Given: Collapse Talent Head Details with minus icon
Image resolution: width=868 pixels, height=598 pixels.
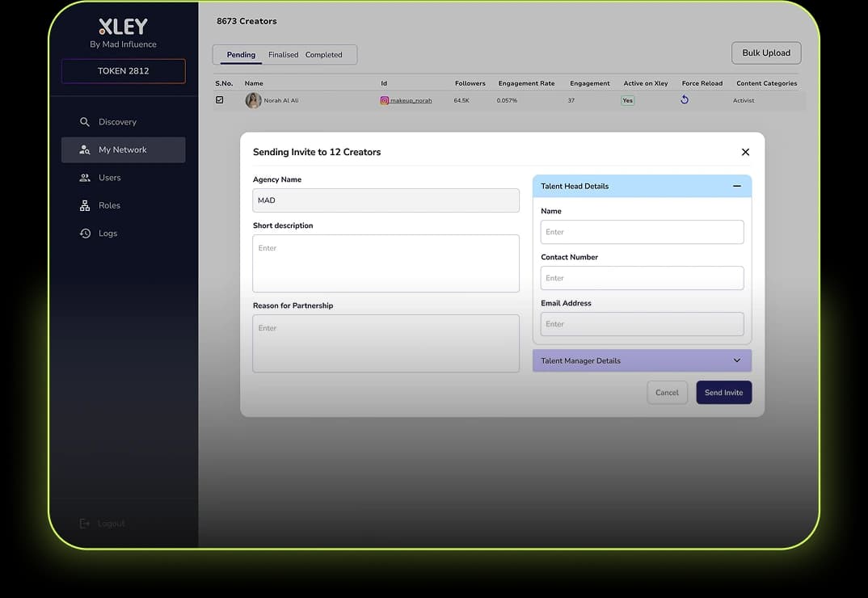Looking at the screenshot, I should point(737,186).
